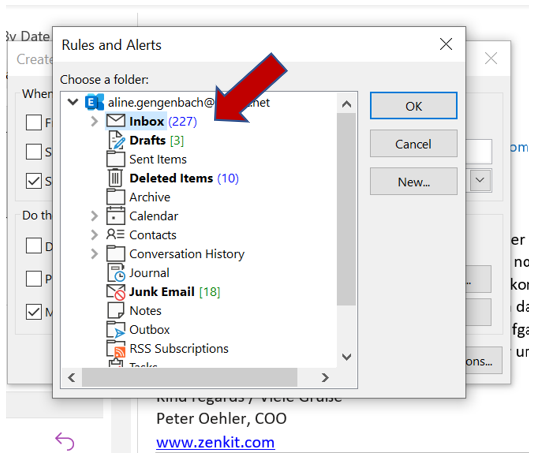Uncheck the third checked condition checkbox
Screen dimensions: 548x460
(34, 181)
